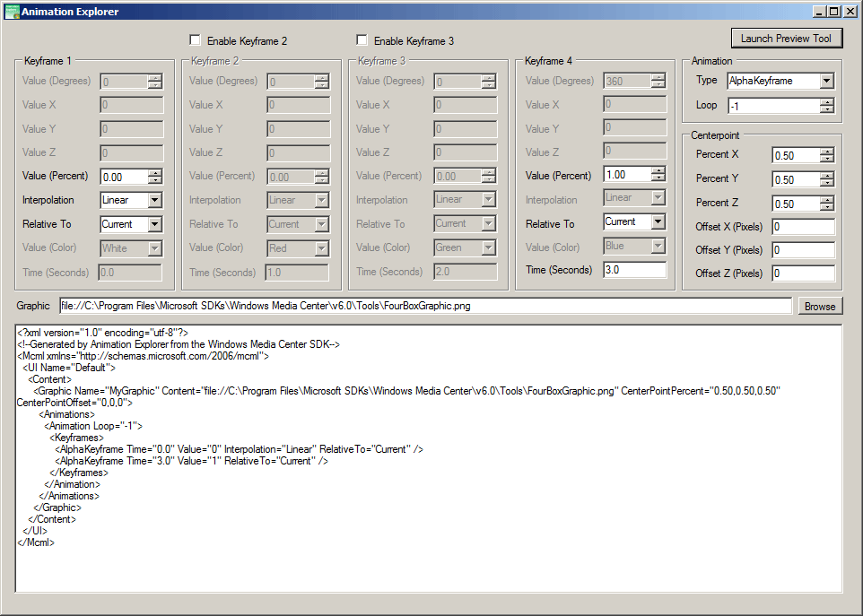Click the Animation Explorer title bar icon
863x616 pixels.
(12, 12)
